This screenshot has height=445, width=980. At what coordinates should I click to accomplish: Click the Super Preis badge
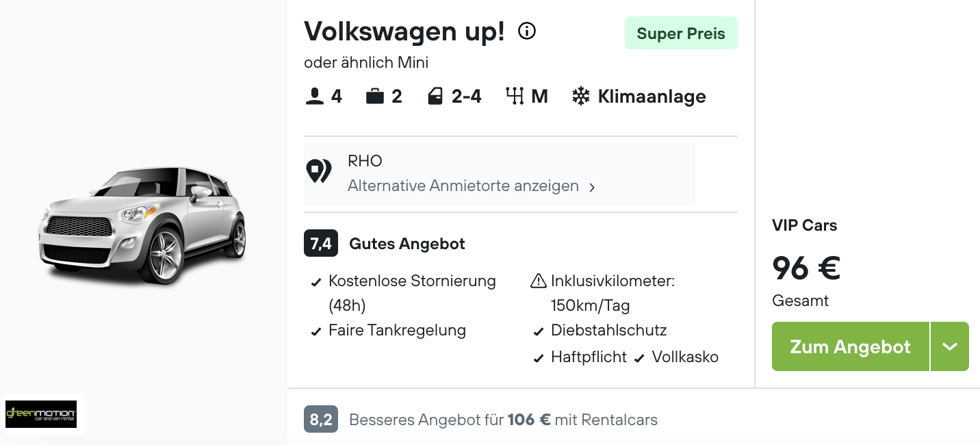pyautogui.click(x=681, y=34)
